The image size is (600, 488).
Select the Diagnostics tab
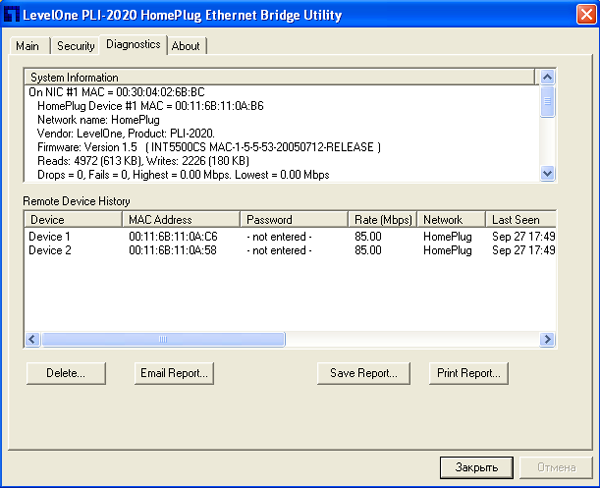coord(133,44)
